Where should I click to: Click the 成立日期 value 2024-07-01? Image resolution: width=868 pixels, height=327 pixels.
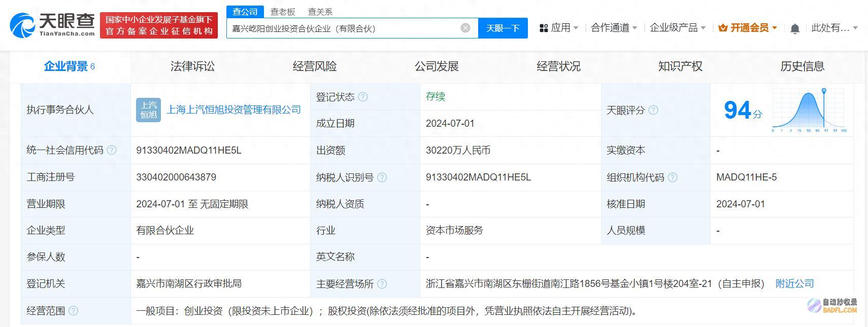[x=450, y=124]
